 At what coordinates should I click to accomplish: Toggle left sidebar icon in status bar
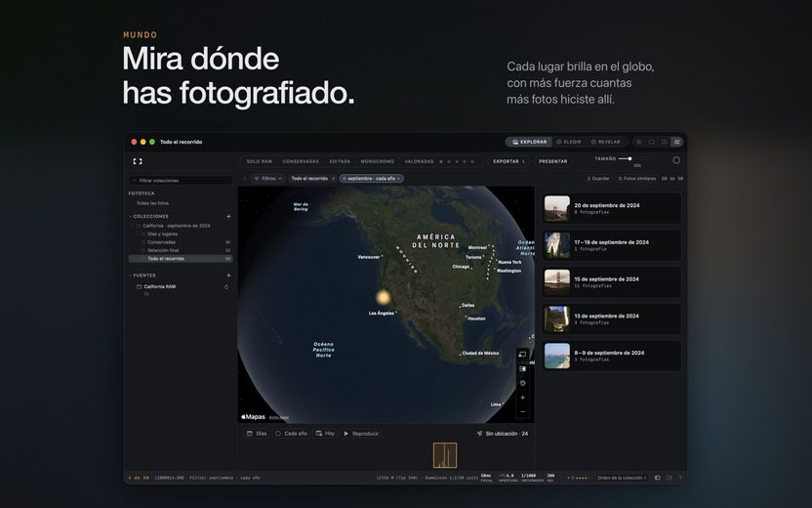[657, 478]
